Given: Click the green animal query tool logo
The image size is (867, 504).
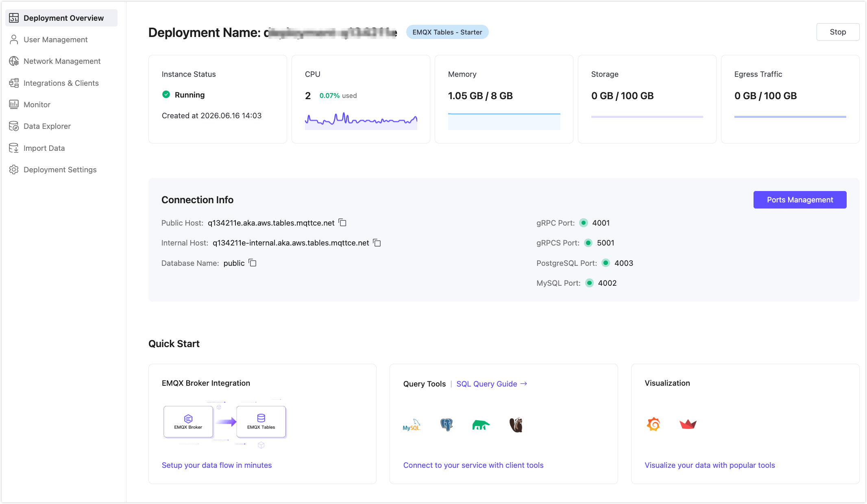Looking at the screenshot, I should click(481, 425).
